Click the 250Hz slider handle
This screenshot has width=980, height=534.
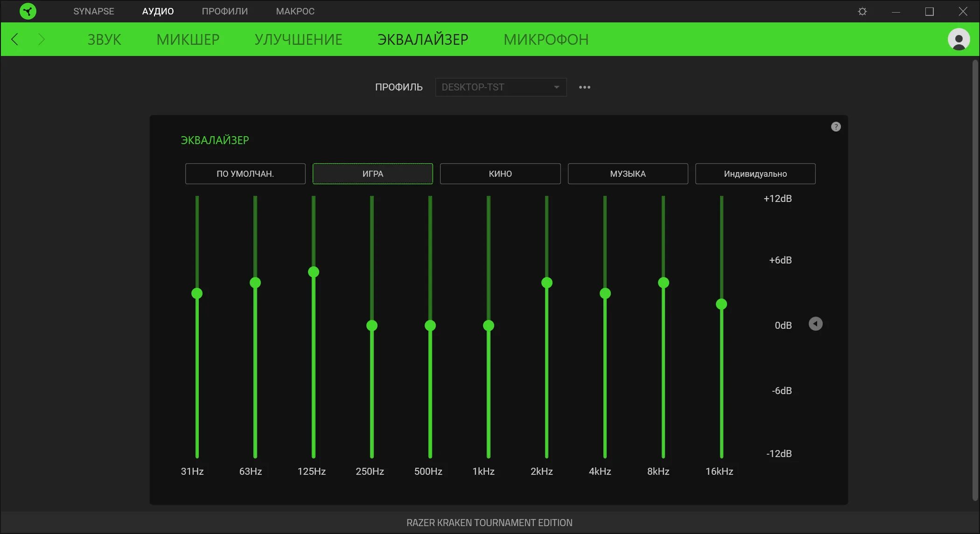372,326
